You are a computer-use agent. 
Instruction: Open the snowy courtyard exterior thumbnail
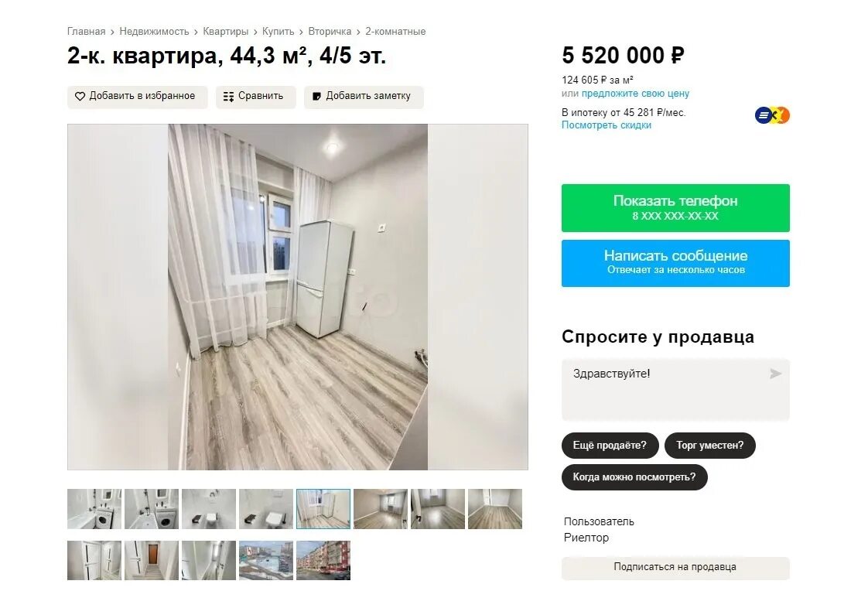(266, 561)
